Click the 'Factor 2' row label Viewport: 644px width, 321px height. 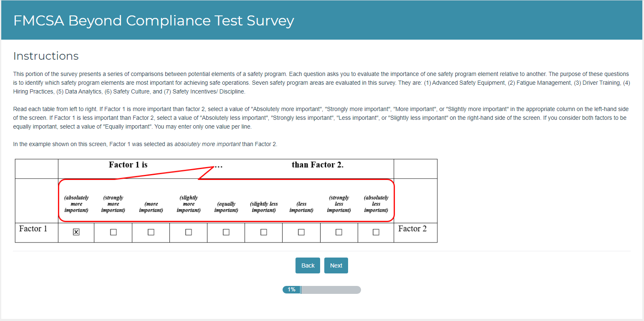412,229
